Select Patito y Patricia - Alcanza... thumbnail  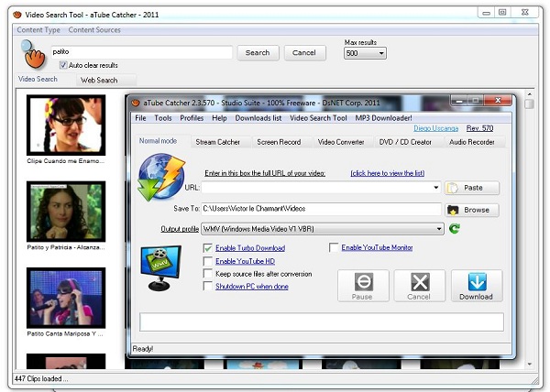pyautogui.click(x=66, y=212)
